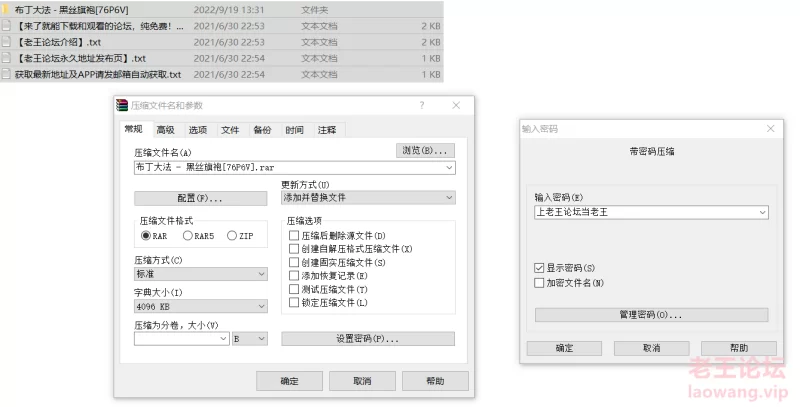This screenshot has height=407, width=800.
Task: Click the WinRAR icon in the archive dialog title
Action: coord(122,105)
